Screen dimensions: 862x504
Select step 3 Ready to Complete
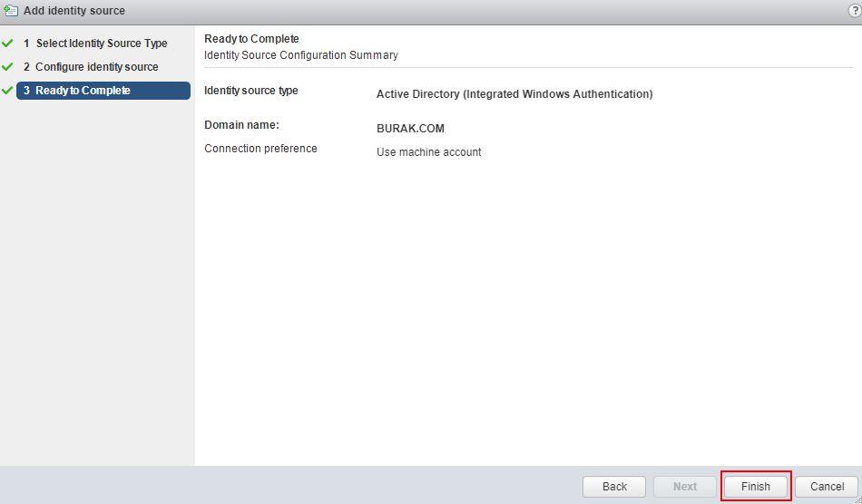coord(103,91)
